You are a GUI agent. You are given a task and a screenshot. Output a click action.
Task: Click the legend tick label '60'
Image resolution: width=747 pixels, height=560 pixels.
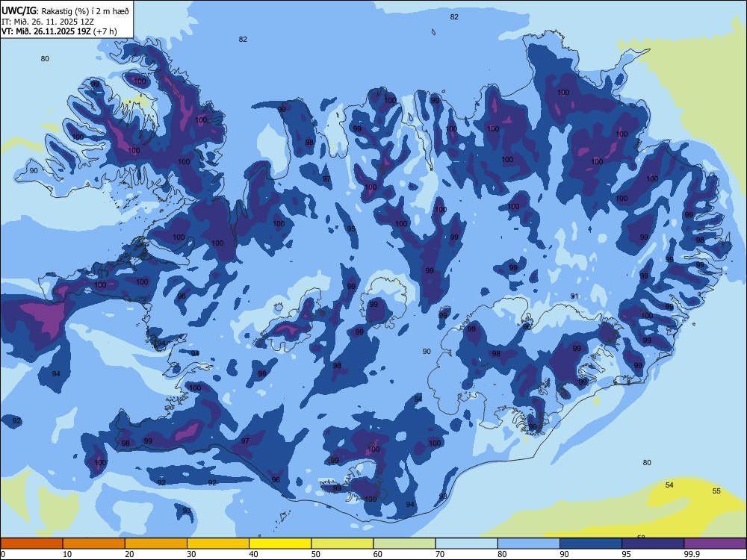click(378, 554)
